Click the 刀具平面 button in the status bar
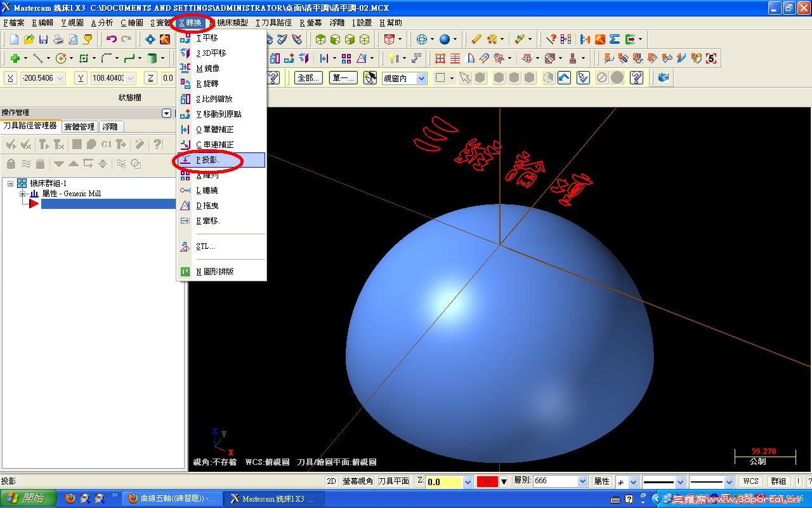Screen dimensions: 812x508 tap(394, 481)
